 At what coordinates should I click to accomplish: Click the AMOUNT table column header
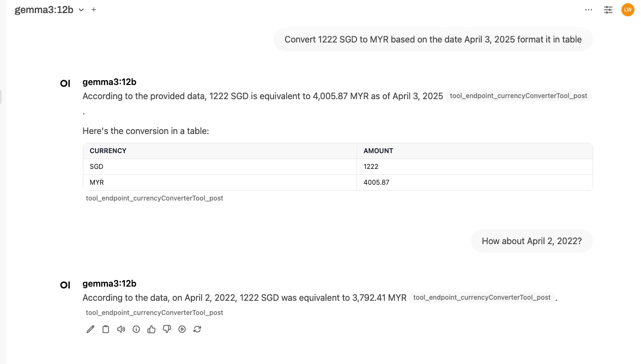pos(378,151)
